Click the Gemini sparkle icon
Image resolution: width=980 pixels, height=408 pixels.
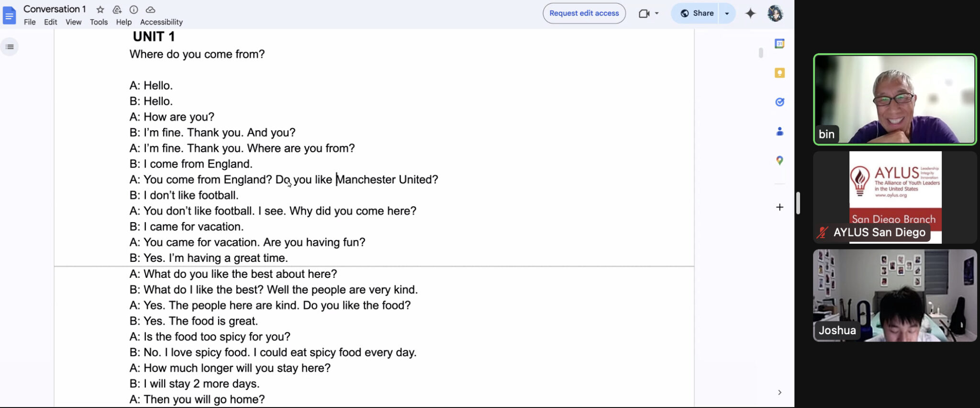point(750,13)
